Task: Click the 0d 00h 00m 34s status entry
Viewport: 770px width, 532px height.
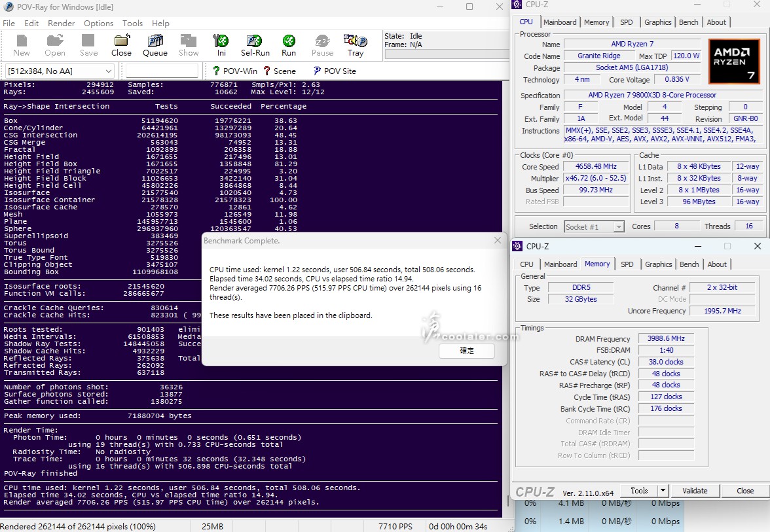Action: (x=458, y=526)
